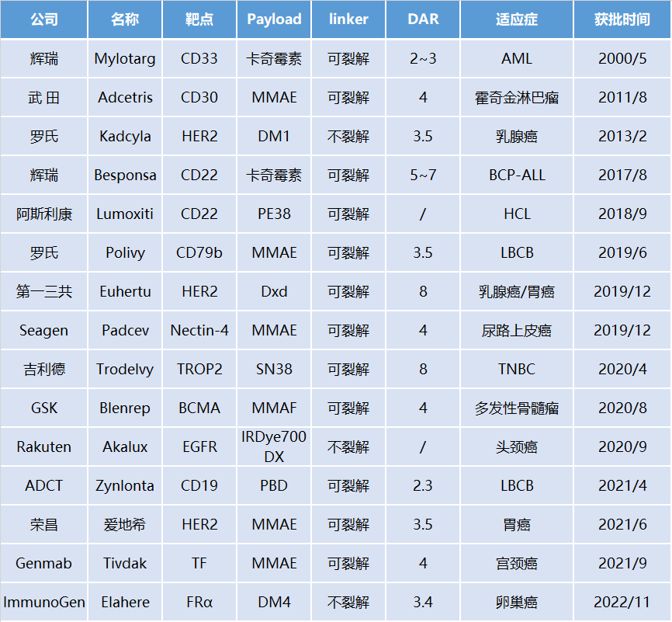The width and height of the screenshot is (672, 622).
Task: Click the 吉利德 company cell
Action: [x=43, y=370]
